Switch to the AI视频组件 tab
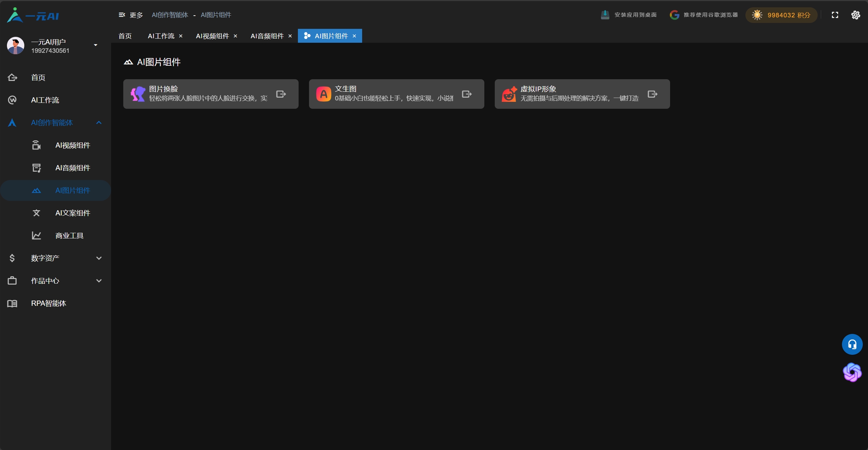Screen dimensions: 868x450 [212, 36]
